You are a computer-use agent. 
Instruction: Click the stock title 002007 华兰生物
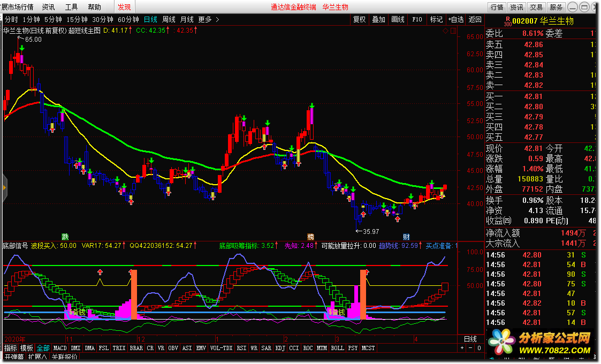tap(543, 21)
